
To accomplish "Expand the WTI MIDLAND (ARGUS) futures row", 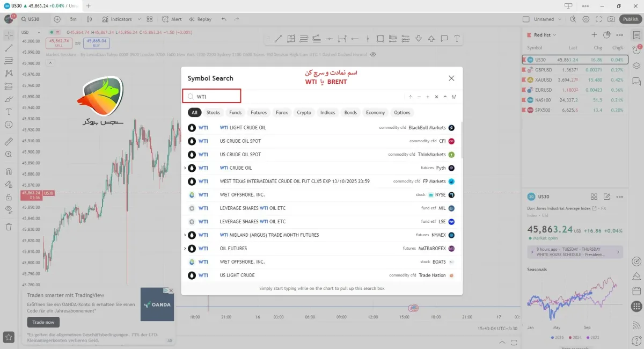I will tap(185, 235).
